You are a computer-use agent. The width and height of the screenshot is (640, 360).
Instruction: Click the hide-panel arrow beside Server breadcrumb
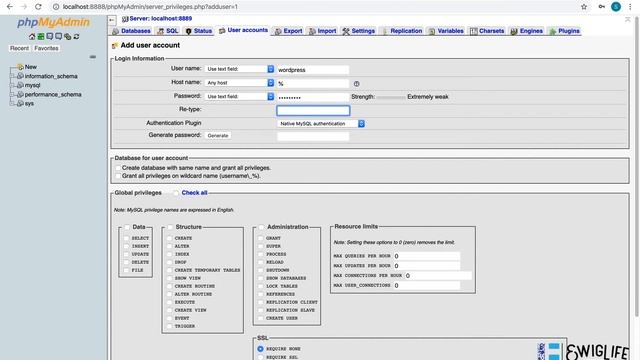pos(112,20)
